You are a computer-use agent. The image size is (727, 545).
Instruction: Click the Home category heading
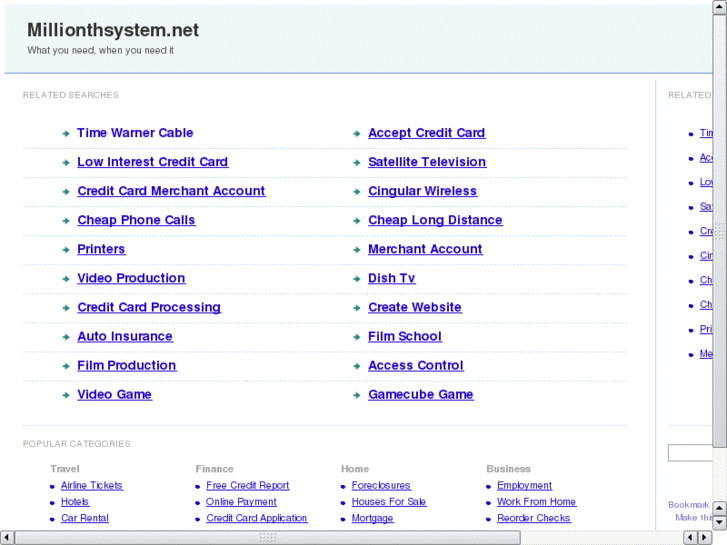click(355, 469)
